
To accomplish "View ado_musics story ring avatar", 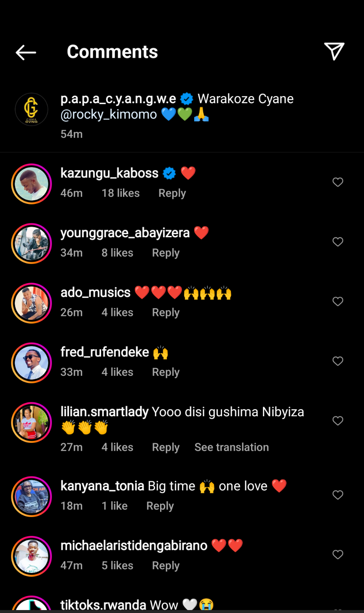I will click(31, 303).
